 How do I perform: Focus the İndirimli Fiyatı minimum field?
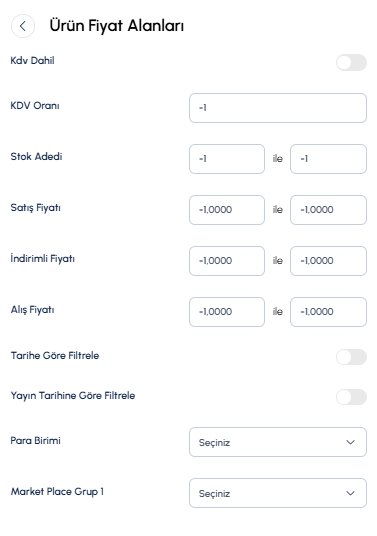tap(227, 261)
